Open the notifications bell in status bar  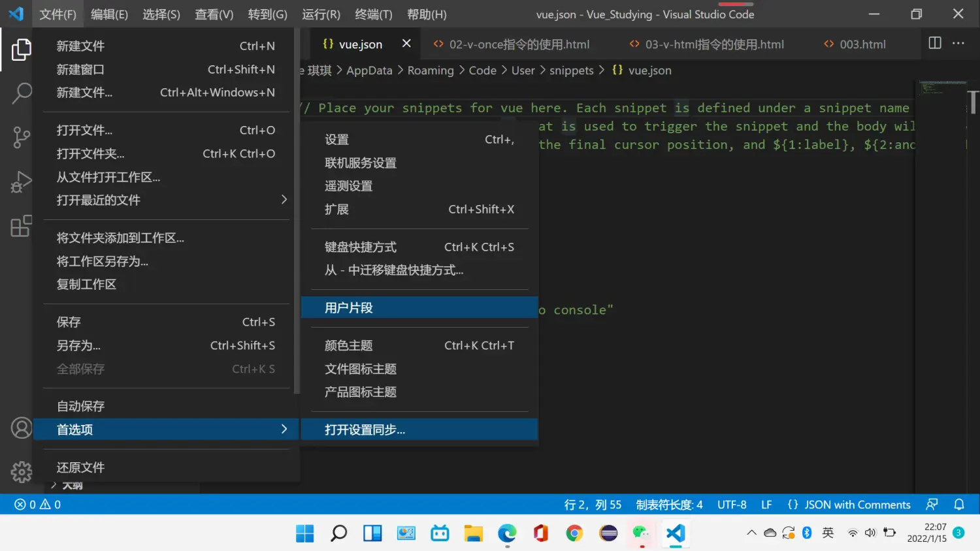(959, 505)
